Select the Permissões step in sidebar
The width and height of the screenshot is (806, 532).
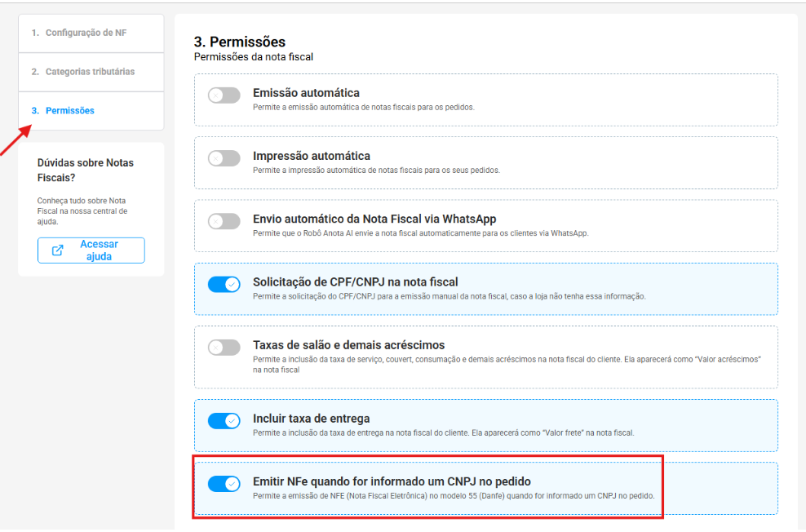(69, 111)
